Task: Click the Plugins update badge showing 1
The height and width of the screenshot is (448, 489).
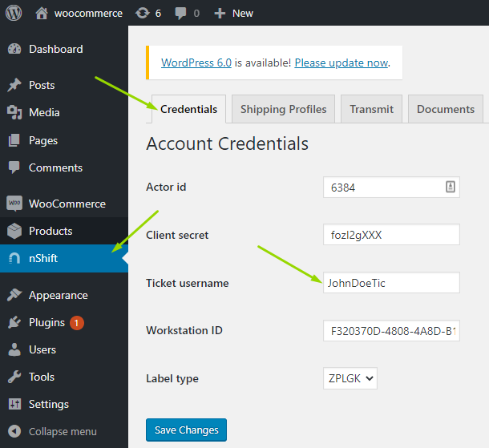Action: coord(77,323)
